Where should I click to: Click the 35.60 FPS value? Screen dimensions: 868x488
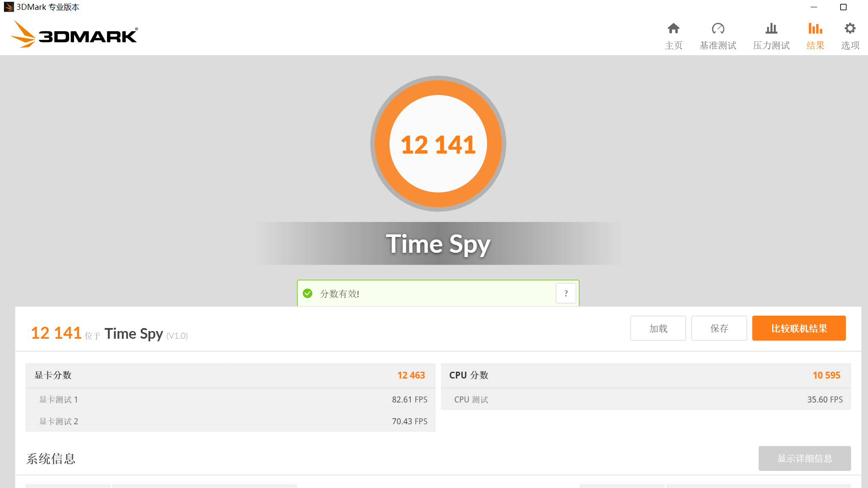coord(825,399)
